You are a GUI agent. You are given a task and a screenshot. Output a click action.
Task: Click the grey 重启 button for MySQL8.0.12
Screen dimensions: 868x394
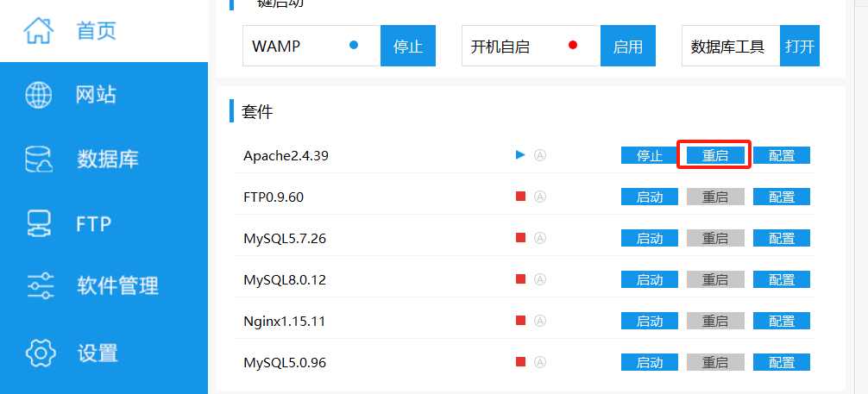(x=715, y=279)
